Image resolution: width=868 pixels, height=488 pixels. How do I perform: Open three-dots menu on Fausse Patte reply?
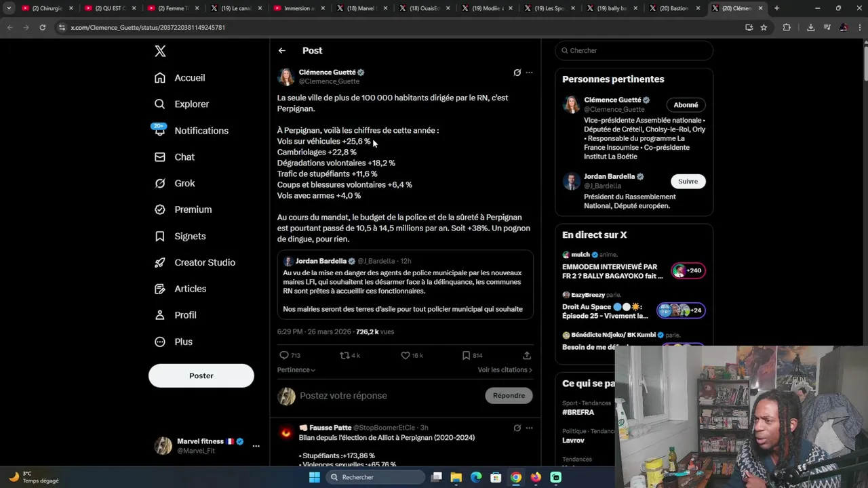pyautogui.click(x=529, y=428)
